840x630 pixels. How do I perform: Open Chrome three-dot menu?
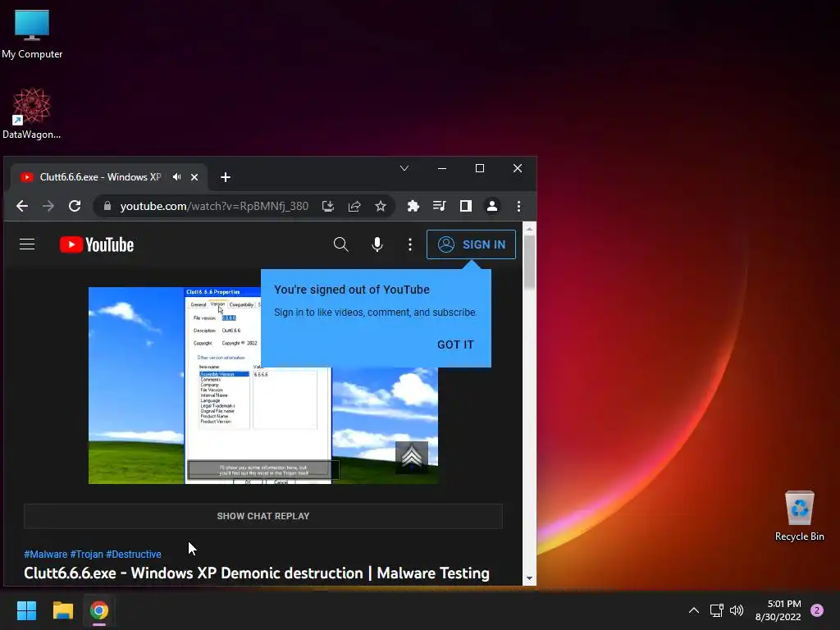click(x=518, y=206)
